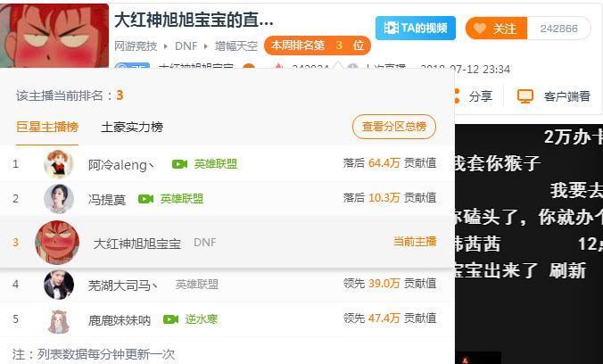Open avatar of 鹿鹿妹妹呐
This screenshot has width=603, height=364.
pyautogui.click(x=59, y=320)
